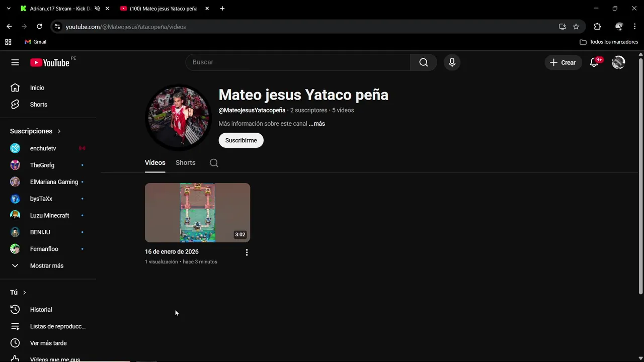
Task: Click the YouTube logo
Action: pos(49,62)
